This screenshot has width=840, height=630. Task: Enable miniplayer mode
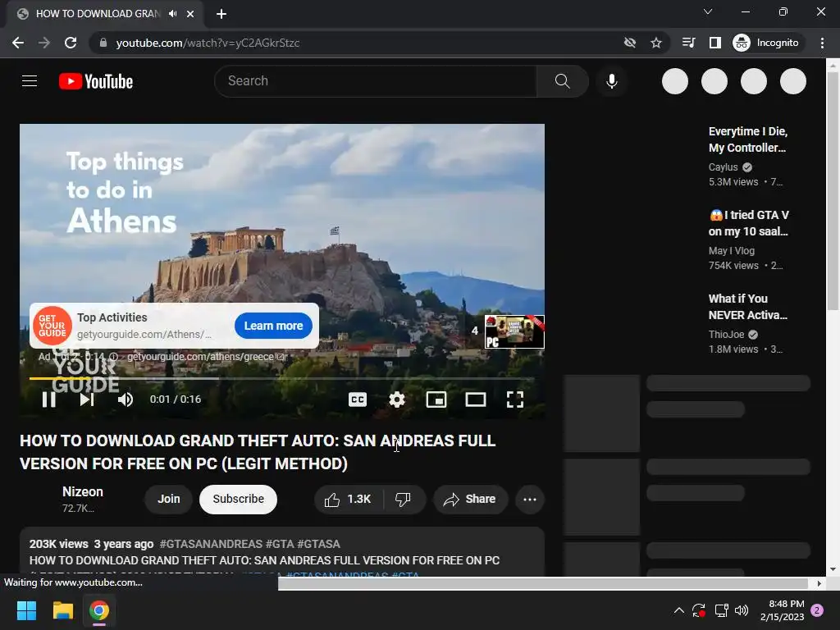pos(436,399)
